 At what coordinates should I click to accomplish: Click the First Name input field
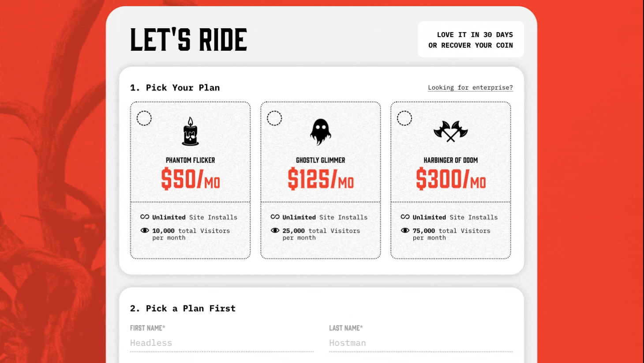coord(221,343)
